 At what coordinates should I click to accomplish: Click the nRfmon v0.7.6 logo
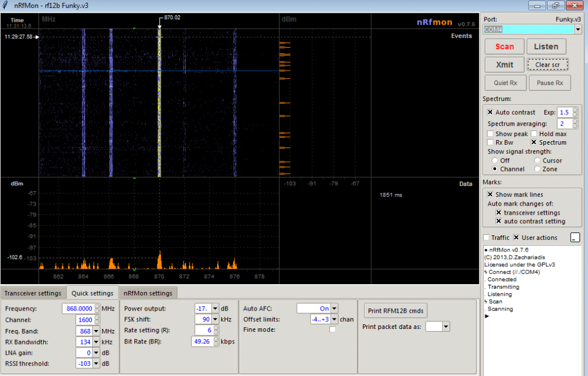[446, 22]
